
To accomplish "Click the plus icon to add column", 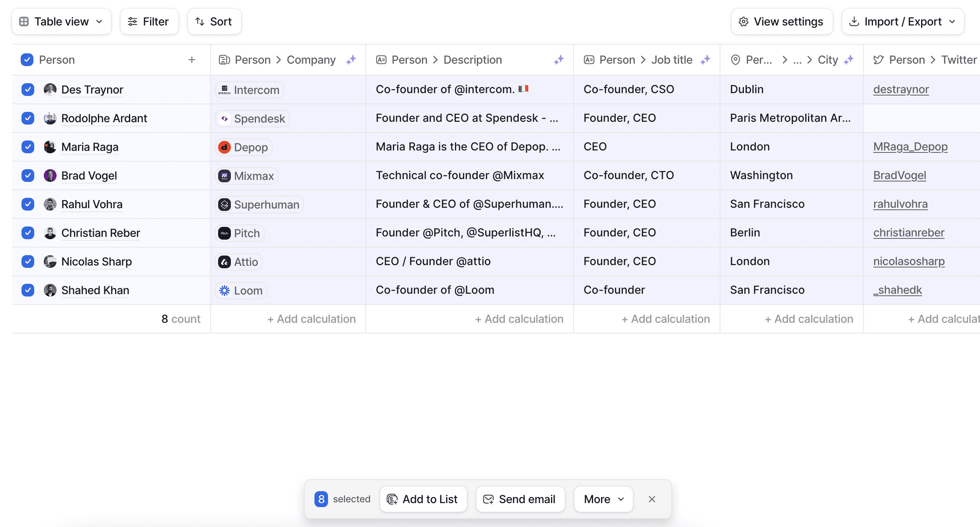I will coord(192,60).
